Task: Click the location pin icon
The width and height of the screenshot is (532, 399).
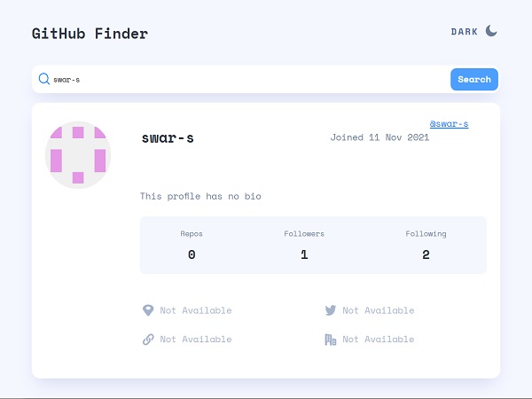Action: pos(148,310)
